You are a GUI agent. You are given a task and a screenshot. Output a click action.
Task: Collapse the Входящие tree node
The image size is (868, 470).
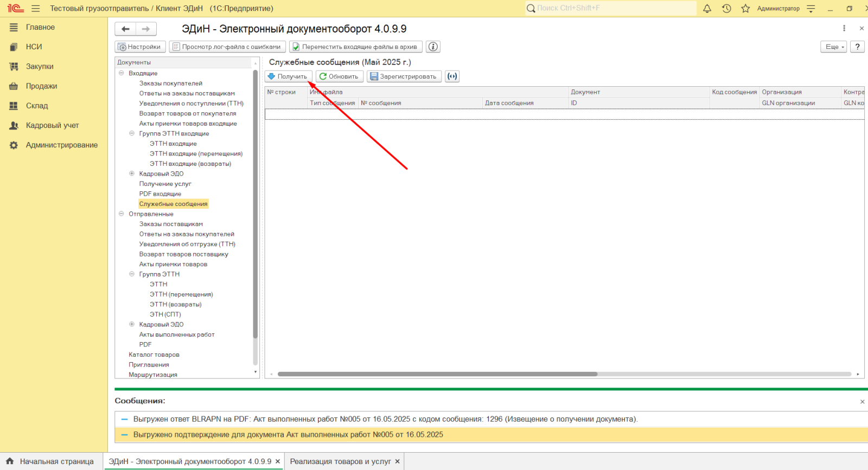(x=121, y=73)
